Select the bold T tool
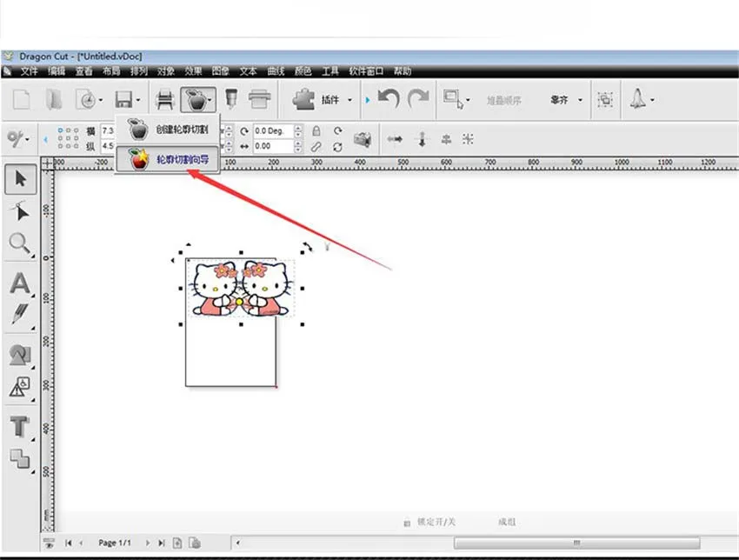This screenshot has width=739, height=560. click(20, 426)
